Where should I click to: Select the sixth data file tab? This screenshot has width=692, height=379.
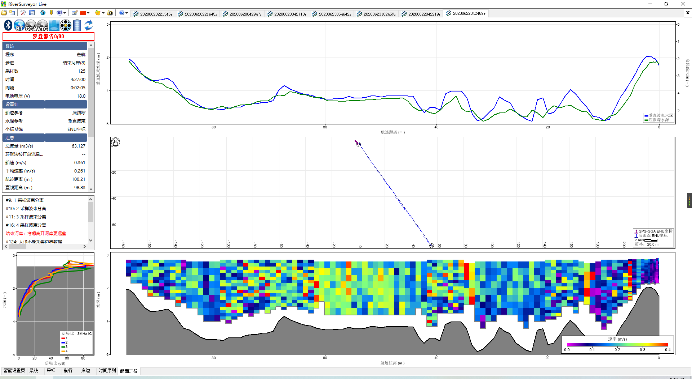(377, 14)
